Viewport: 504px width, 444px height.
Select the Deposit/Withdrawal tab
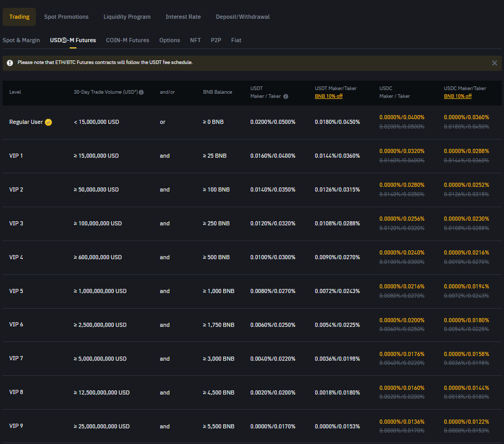tap(242, 17)
